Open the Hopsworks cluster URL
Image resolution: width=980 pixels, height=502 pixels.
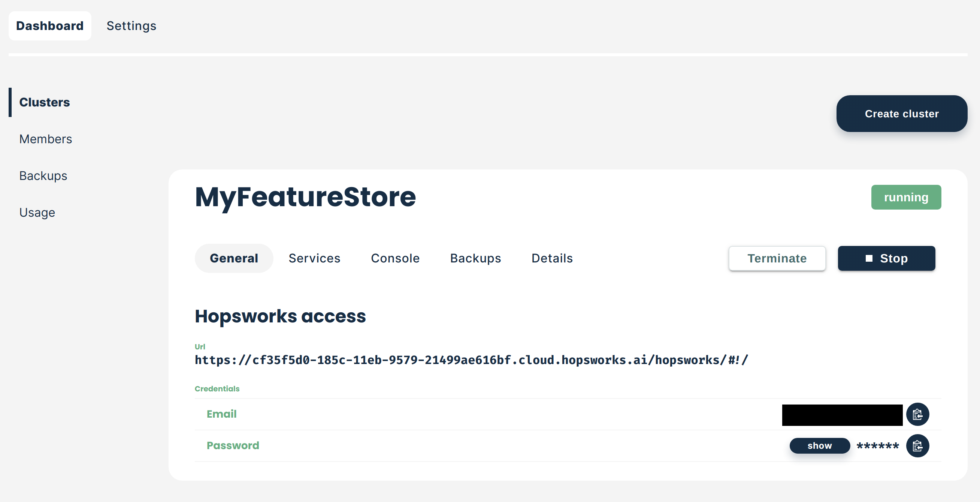click(x=471, y=360)
